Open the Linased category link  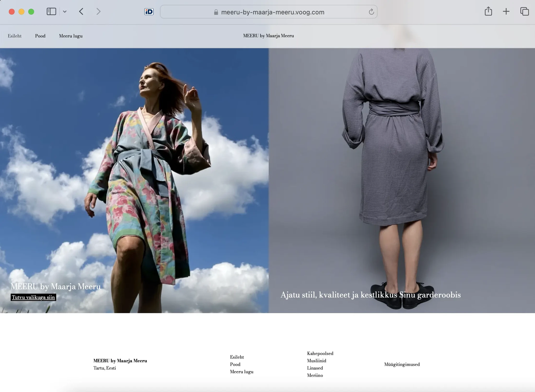[315, 368]
